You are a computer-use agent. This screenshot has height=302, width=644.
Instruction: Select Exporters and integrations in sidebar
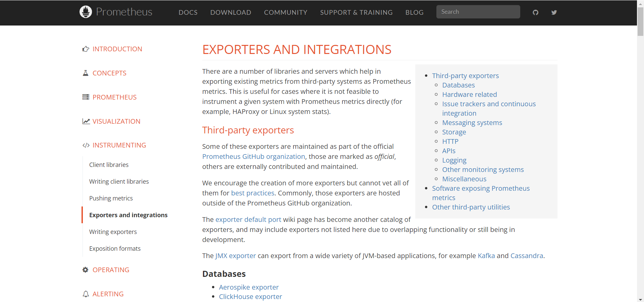[x=128, y=215]
